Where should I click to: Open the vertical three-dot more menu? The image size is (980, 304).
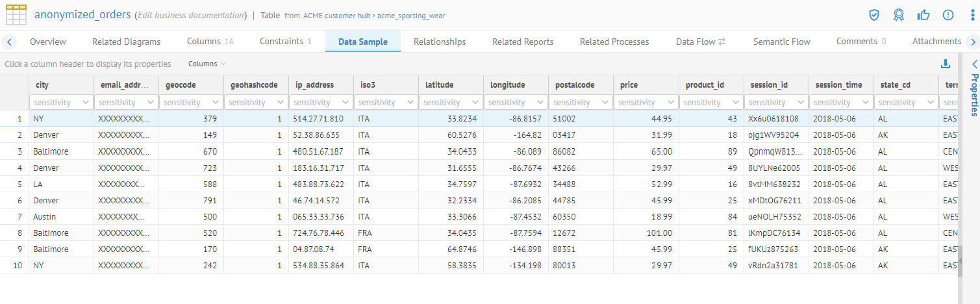click(x=972, y=15)
